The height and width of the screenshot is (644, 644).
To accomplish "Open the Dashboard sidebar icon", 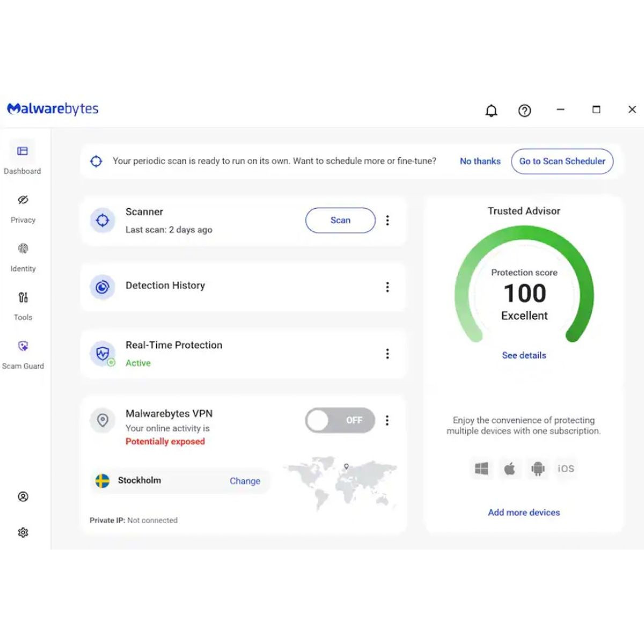I will [x=23, y=151].
